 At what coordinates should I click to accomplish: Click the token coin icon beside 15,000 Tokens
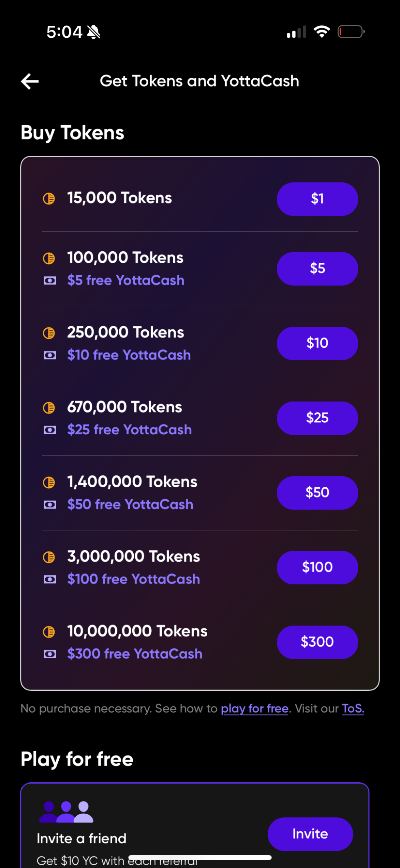[50, 198]
